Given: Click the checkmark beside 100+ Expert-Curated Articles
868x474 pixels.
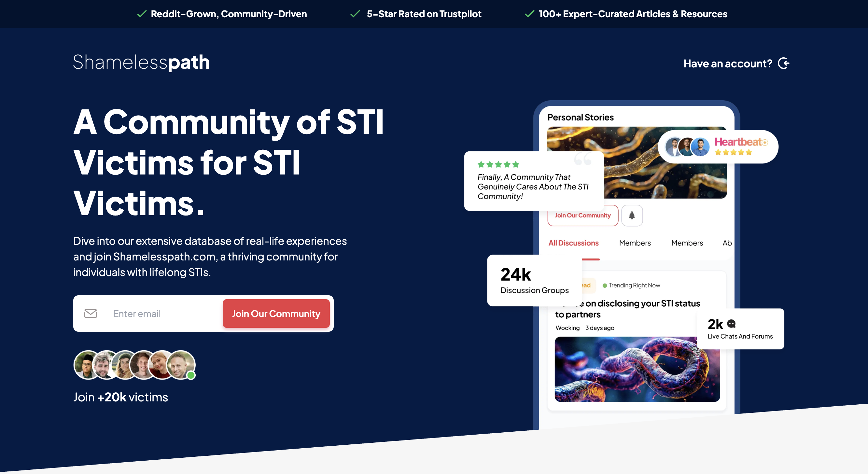Looking at the screenshot, I should coord(529,14).
